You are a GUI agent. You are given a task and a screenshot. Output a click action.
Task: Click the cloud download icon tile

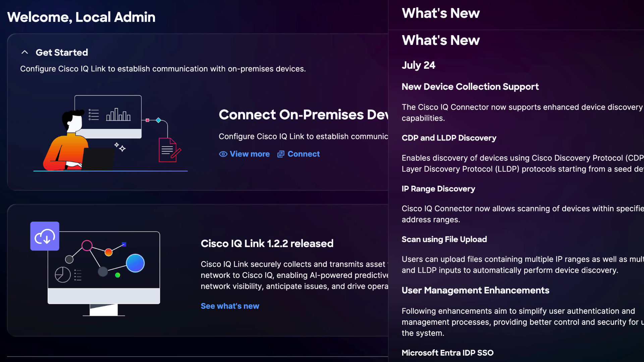tap(45, 236)
